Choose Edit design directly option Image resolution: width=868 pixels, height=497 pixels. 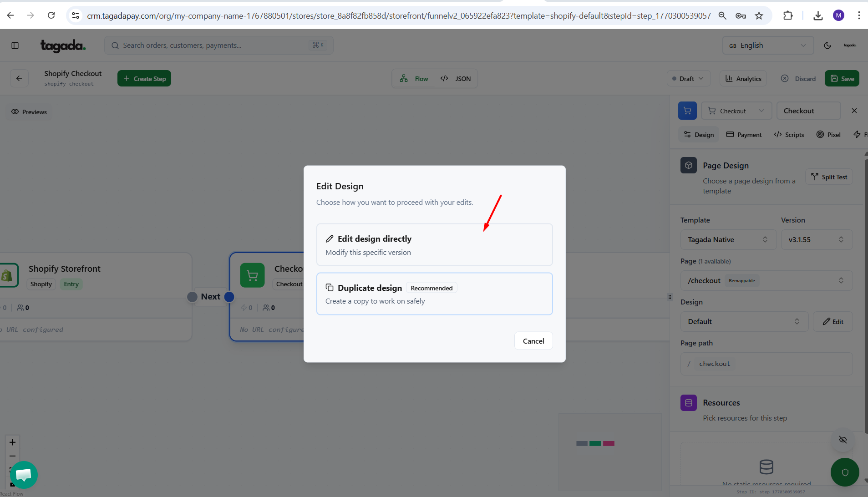point(434,245)
